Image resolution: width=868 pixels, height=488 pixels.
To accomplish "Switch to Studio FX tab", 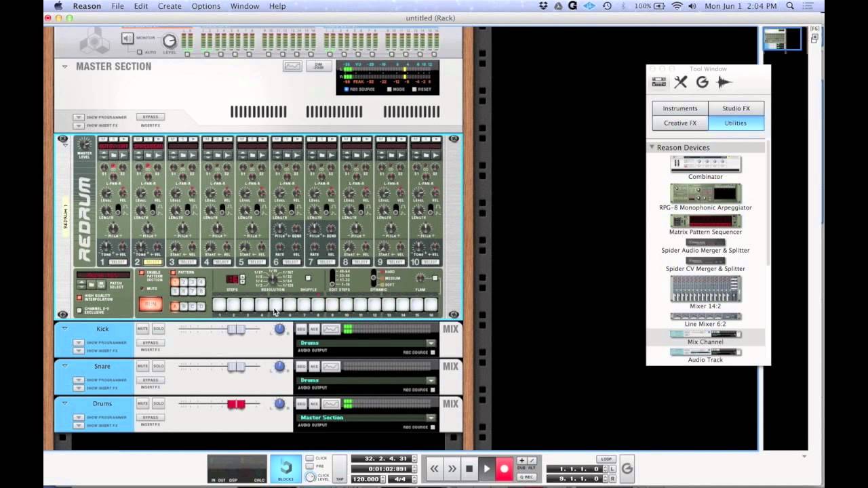I will (x=736, y=108).
